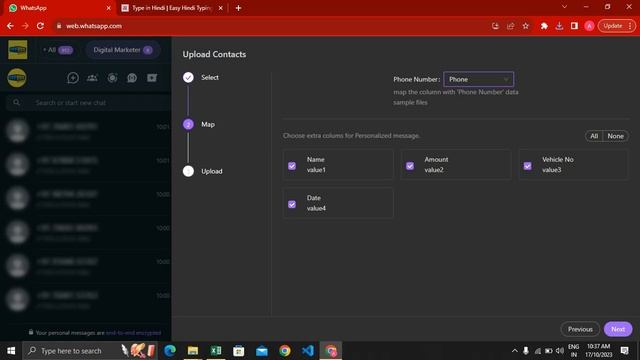The width and height of the screenshot is (640, 360).
Task: Click the browser back arrow
Action: pos(10,26)
